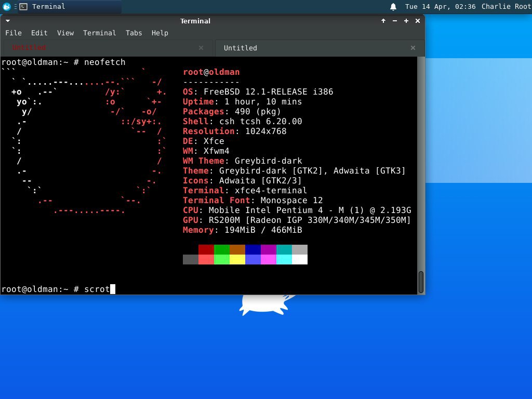
Task: Click the 'WM: Xfwm4' line
Action: click(x=206, y=151)
